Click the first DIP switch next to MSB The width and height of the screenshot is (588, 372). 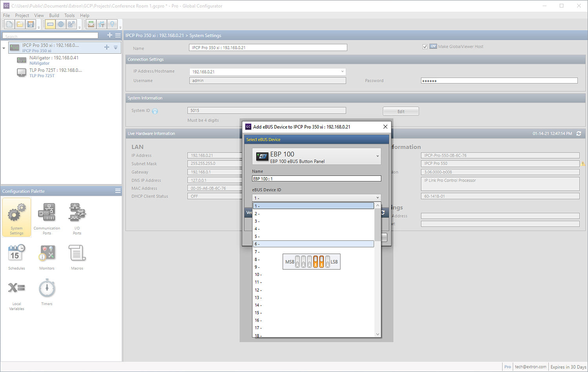click(298, 261)
